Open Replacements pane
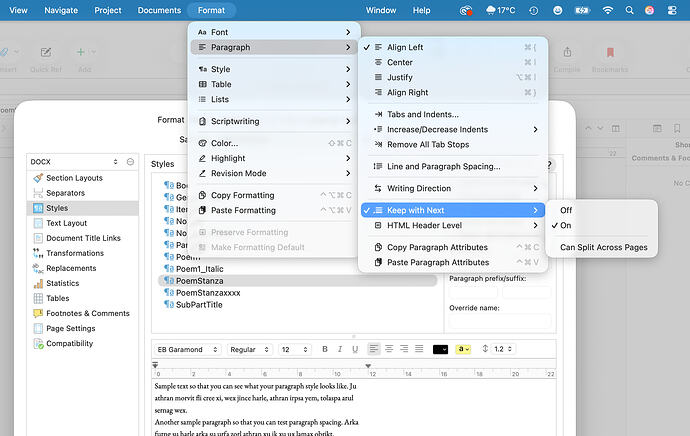 (83, 268)
